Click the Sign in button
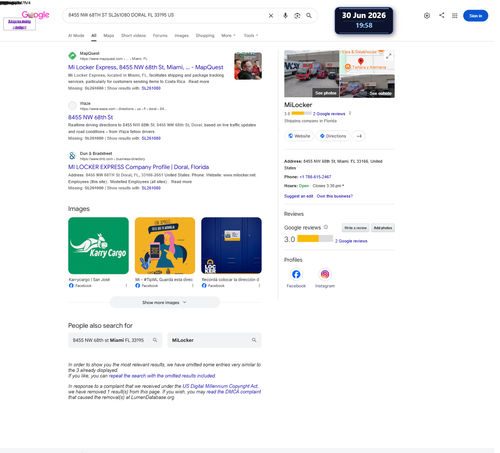 tap(476, 16)
